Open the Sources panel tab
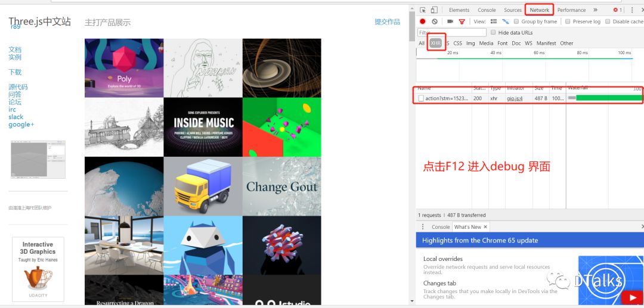Viewport: 644px width, 308px height. click(x=513, y=10)
